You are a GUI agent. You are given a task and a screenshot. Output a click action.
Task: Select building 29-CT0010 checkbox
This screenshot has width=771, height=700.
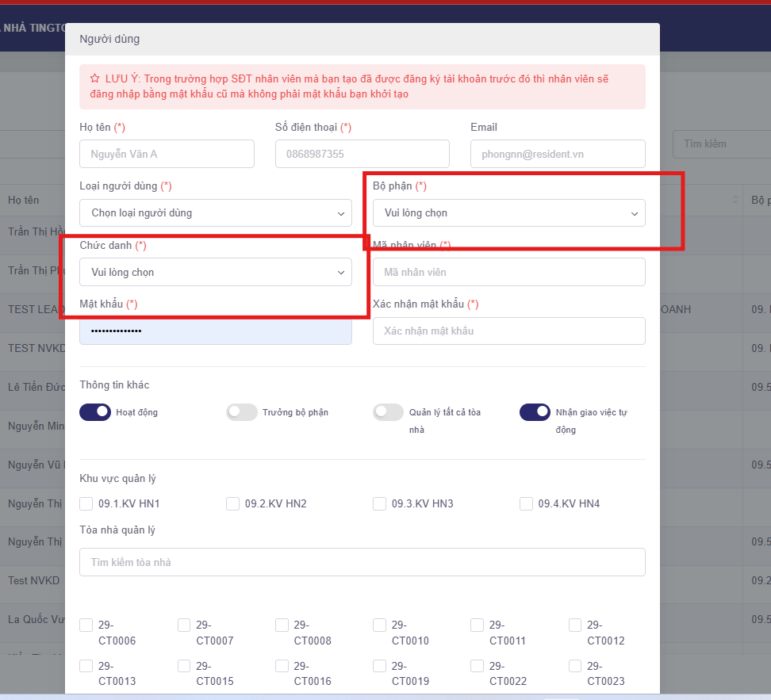click(380, 625)
